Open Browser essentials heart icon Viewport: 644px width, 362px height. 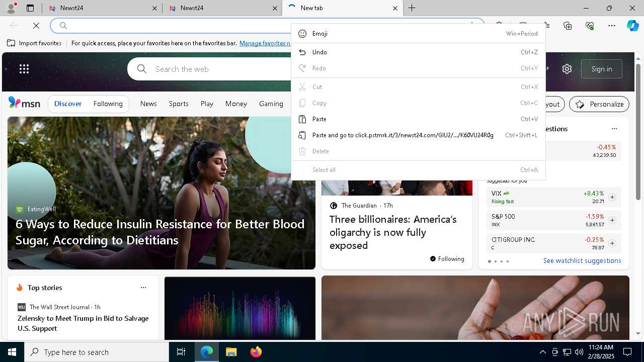590,26
